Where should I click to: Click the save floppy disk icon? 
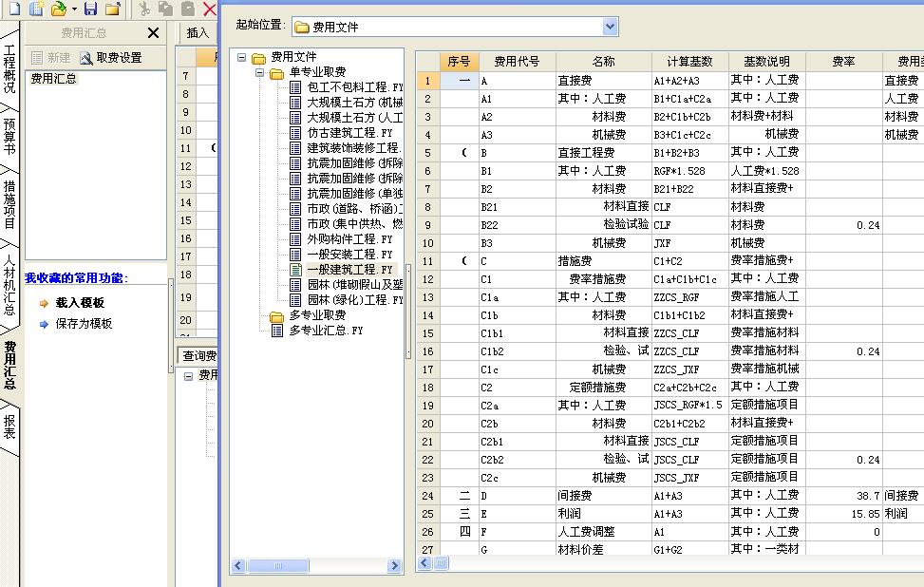pyautogui.click(x=90, y=8)
